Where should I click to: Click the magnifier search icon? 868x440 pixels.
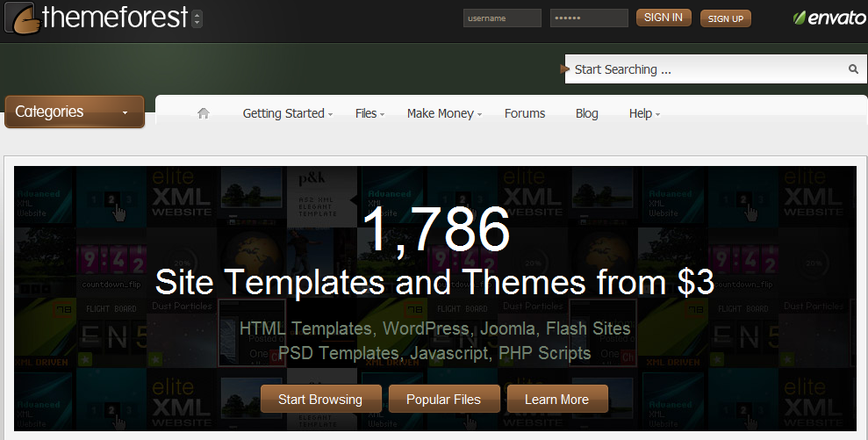[853, 69]
